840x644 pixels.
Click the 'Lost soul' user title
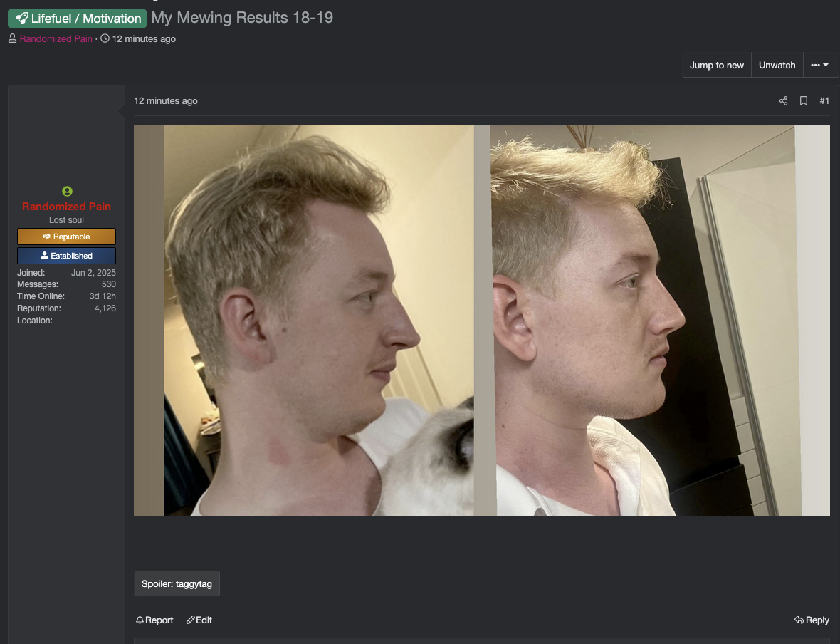pyautogui.click(x=66, y=220)
